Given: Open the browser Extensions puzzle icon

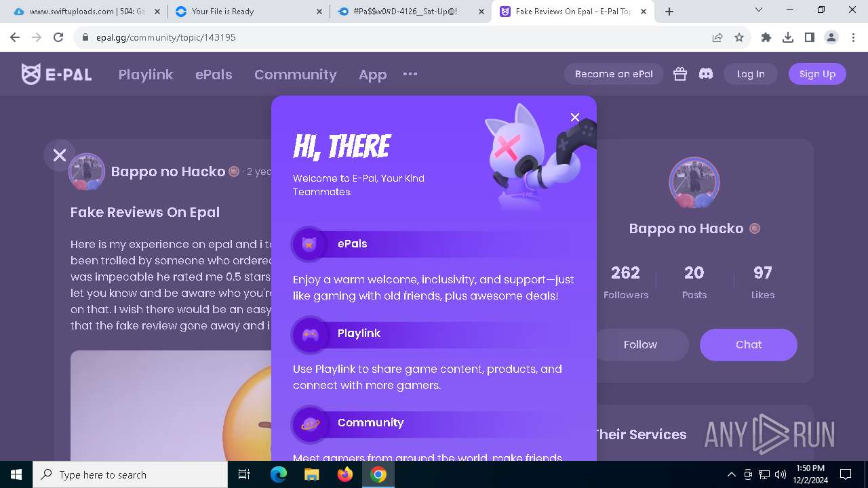Looking at the screenshot, I should coord(766,37).
